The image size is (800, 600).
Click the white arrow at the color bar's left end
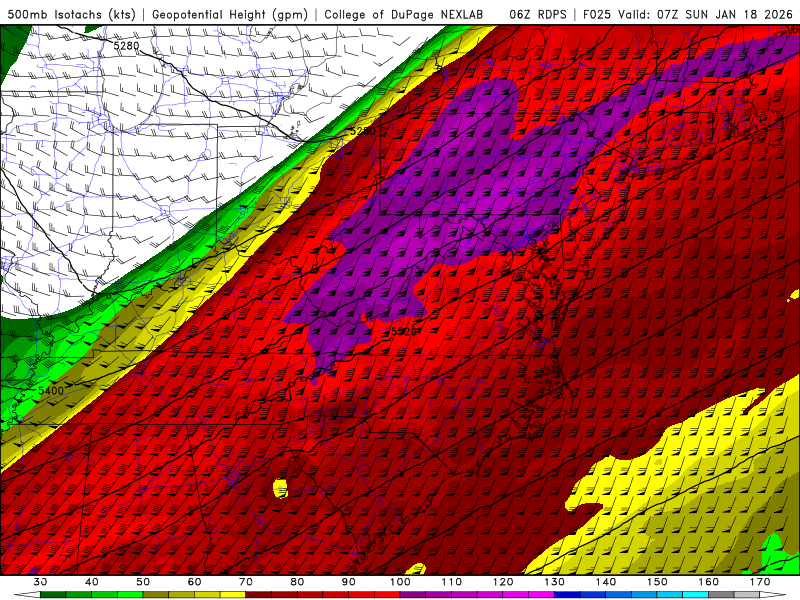pyautogui.click(x=27, y=594)
